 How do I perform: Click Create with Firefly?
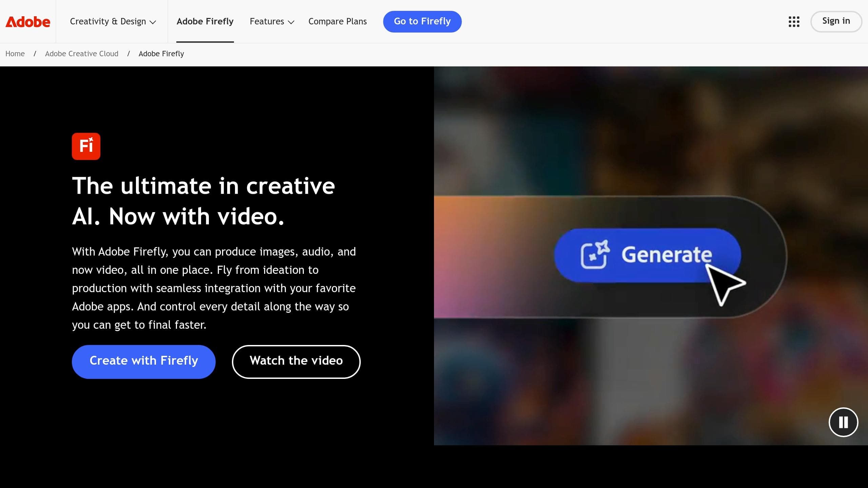(x=144, y=362)
